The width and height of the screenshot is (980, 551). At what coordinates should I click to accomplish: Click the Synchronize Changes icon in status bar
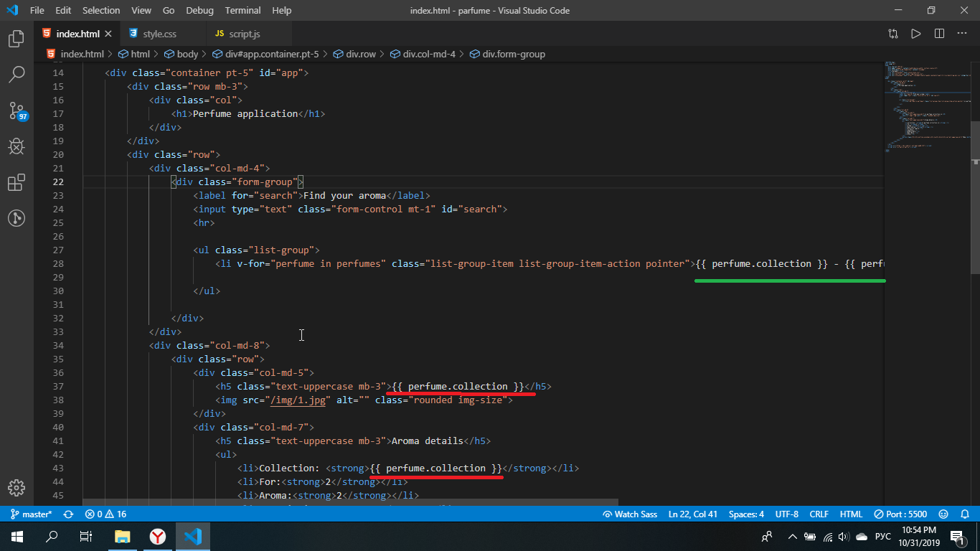tap(69, 514)
